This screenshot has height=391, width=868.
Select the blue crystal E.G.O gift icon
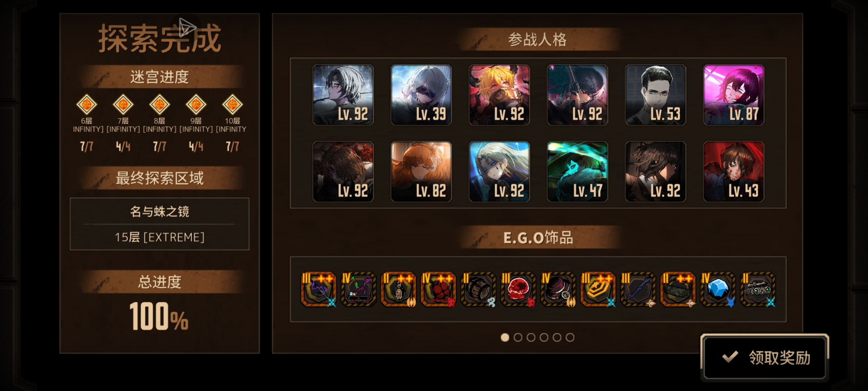click(718, 289)
